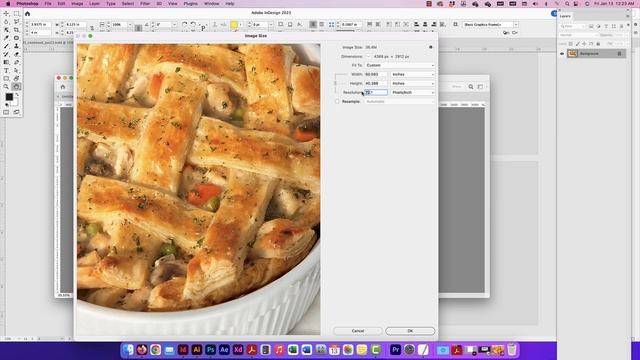The height and width of the screenshot is (360, 640).
Task: Select the Move tool in Photoshop toolbar
Action: coord(6,13)
